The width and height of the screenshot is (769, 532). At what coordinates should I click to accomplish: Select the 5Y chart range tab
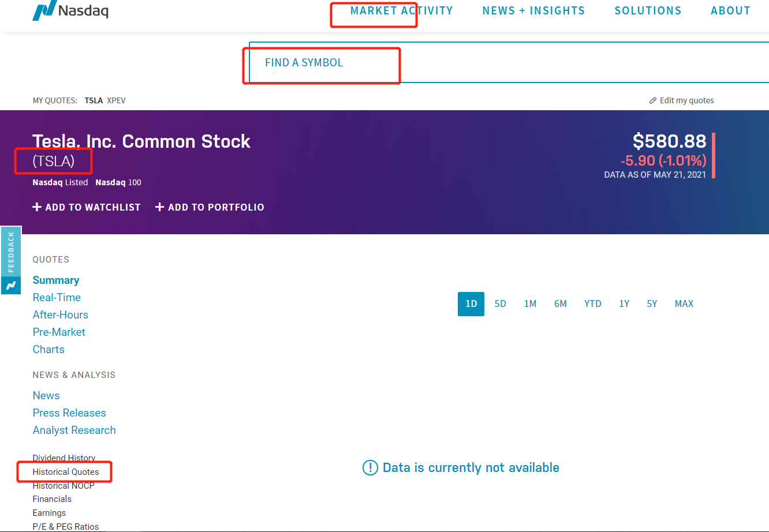click(x=652, y=304)
